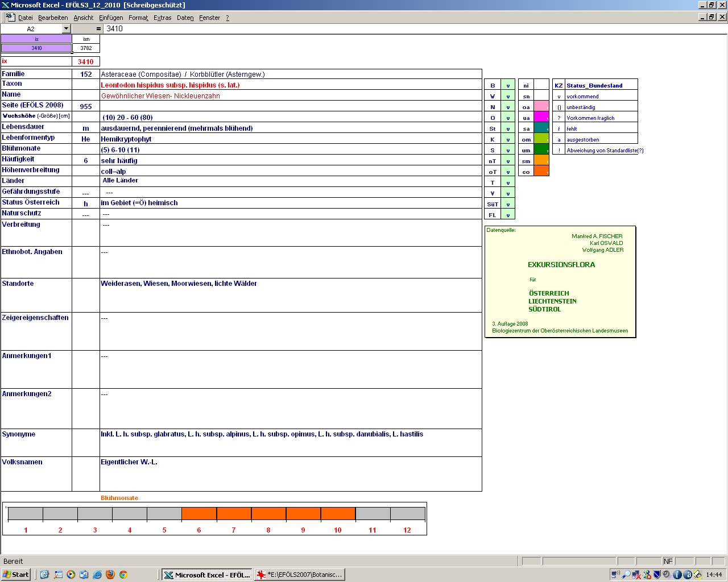Launch Google Chrome from quick launch
728x582 pixels.
[x=123, y=575]
